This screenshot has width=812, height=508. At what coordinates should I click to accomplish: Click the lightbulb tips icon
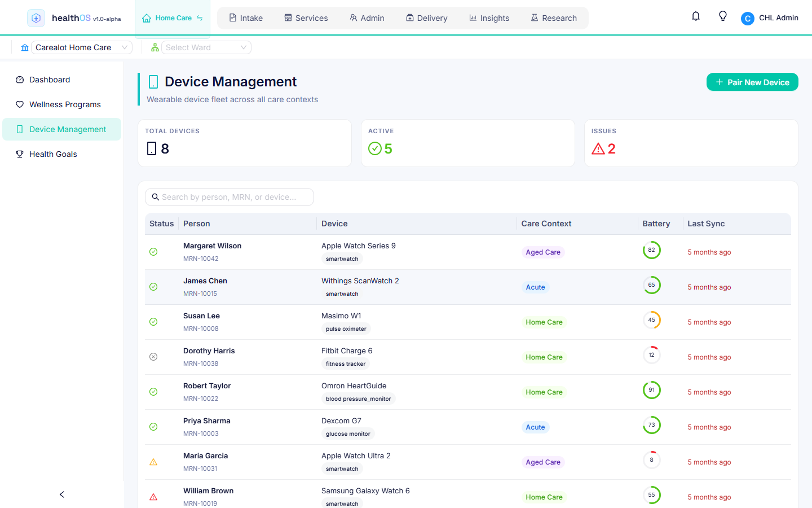(x=723, y=16)
